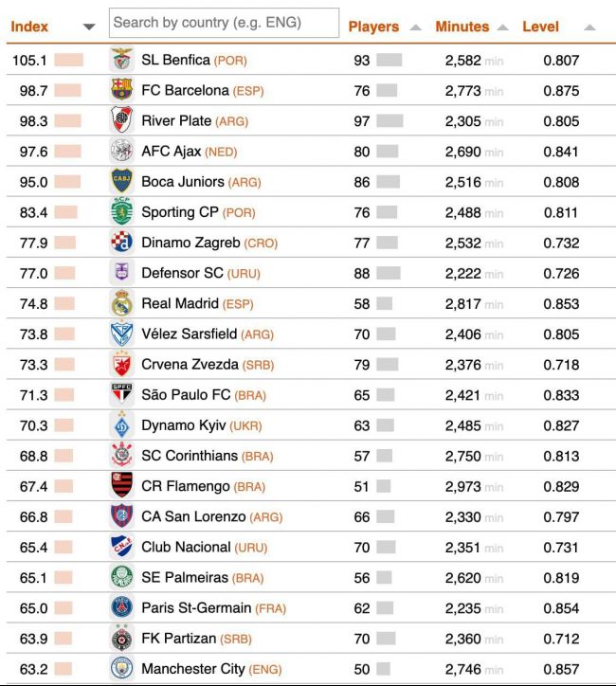Click the FC Barcelona crest icon
This screenshot has width=616, height=686.
(121, 90)
